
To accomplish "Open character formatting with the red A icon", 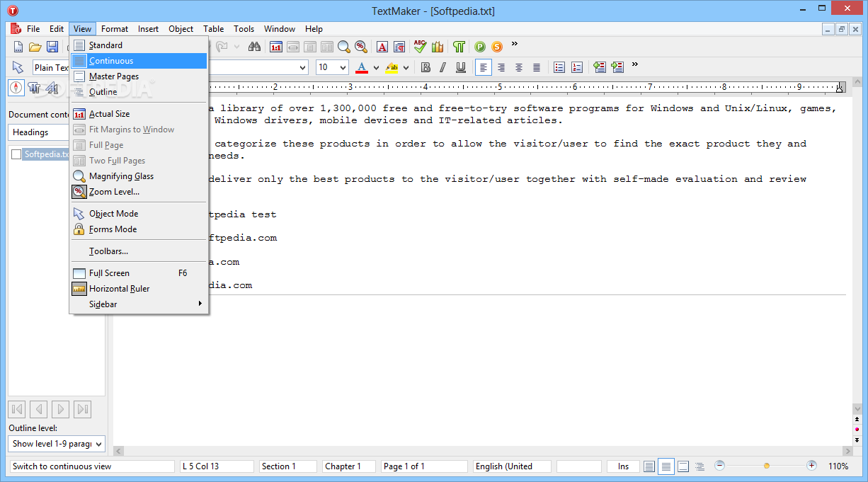I will [x=382, y=47].
